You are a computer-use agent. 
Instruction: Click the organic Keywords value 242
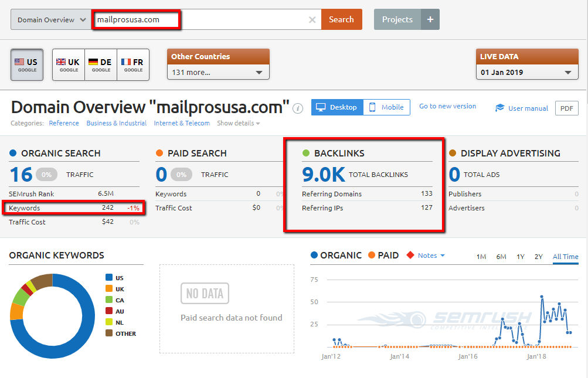(x=108, y=207)
